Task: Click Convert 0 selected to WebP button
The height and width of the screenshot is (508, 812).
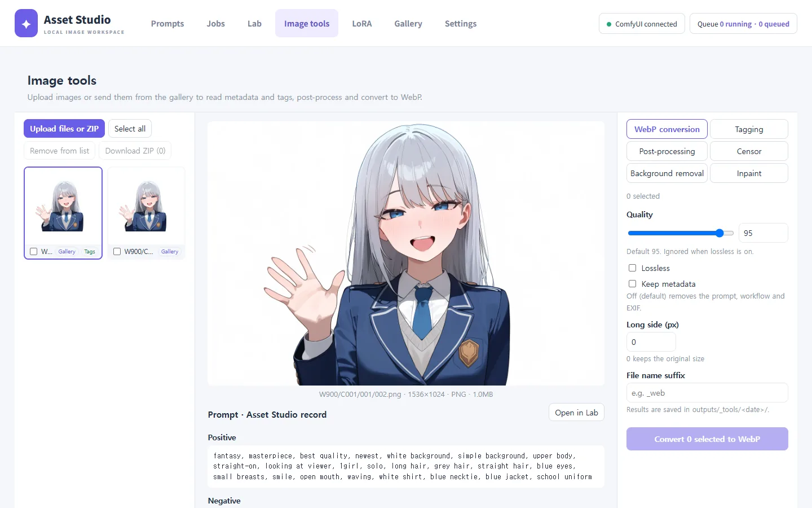Action: (707, 439)
